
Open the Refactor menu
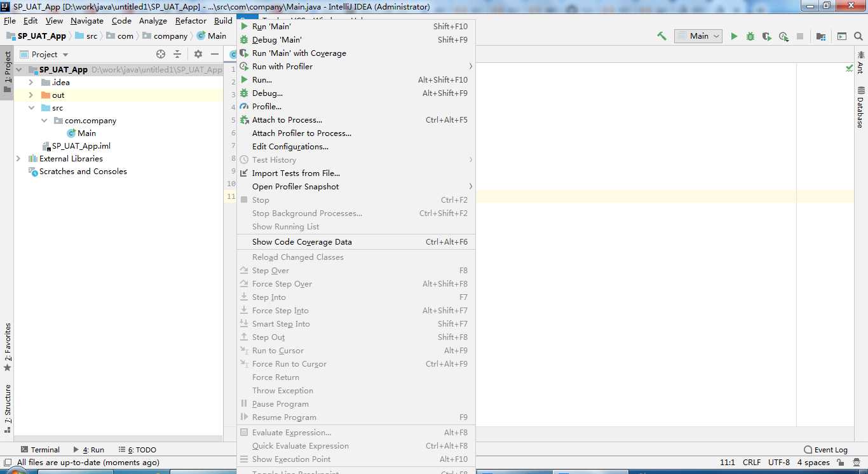click(191, 20)
